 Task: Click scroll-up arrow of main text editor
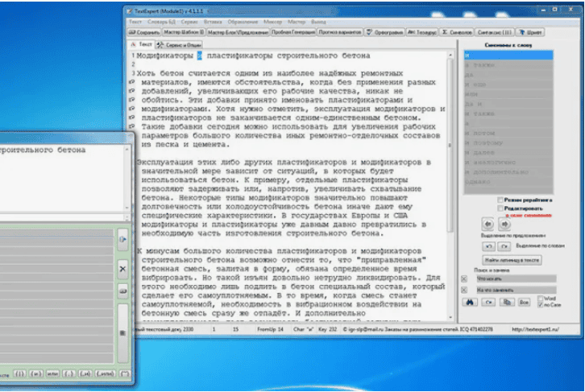(x=450, y=56)
